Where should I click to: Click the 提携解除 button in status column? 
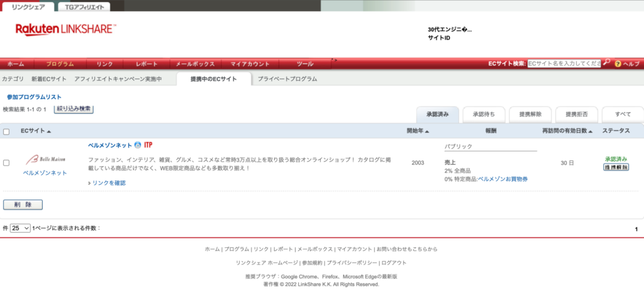click(616, 168)
